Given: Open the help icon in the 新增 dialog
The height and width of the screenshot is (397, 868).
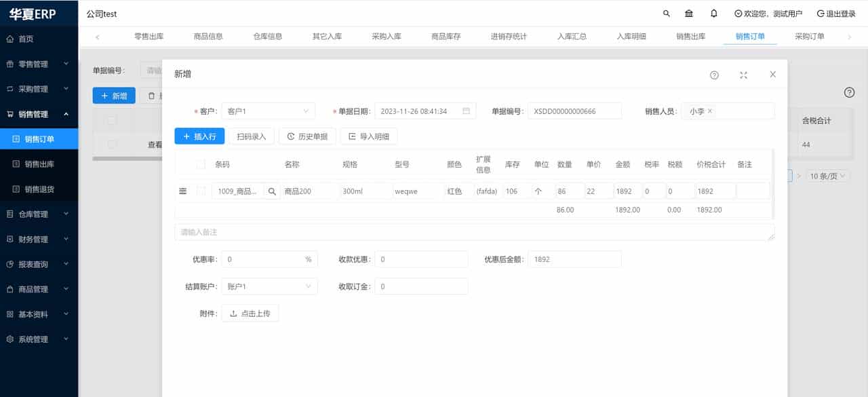Looking at the screenshot, I should pyautogui.click(x=714, y=75).
